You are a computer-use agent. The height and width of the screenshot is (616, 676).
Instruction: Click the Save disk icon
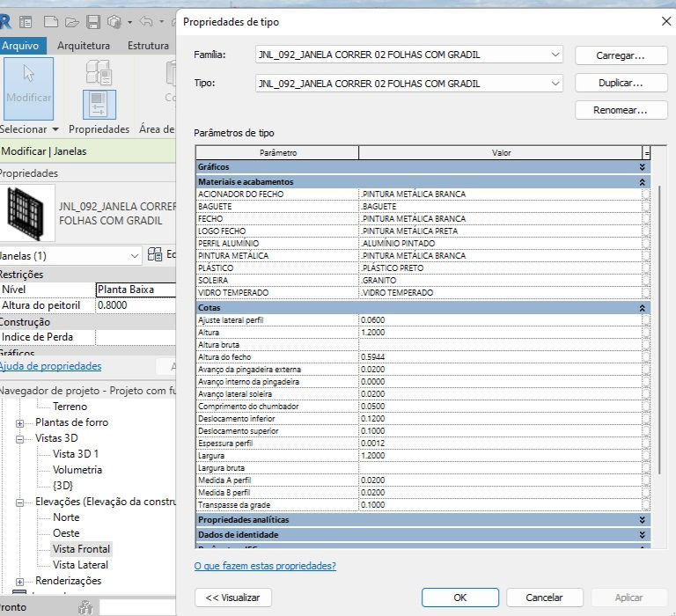click(x=93, y=21)
